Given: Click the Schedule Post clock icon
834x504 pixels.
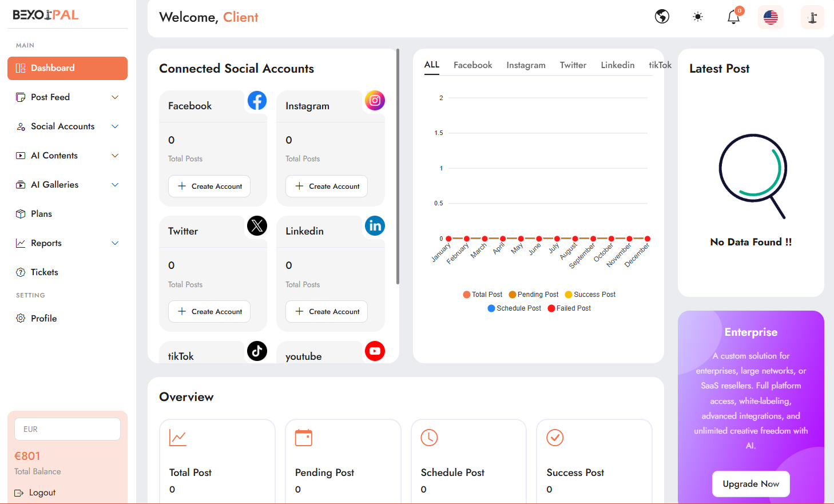Looking at the screenshot, I should tap(430, 438).
